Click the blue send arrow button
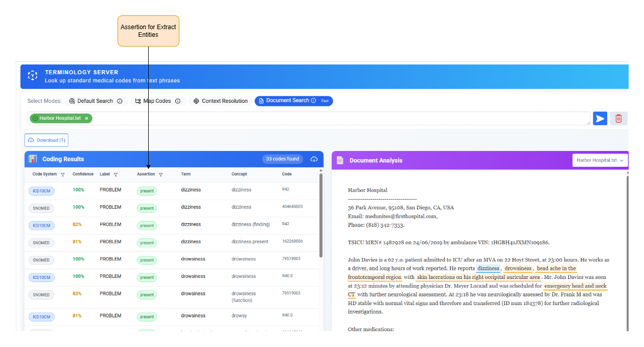 pos(600,119)
